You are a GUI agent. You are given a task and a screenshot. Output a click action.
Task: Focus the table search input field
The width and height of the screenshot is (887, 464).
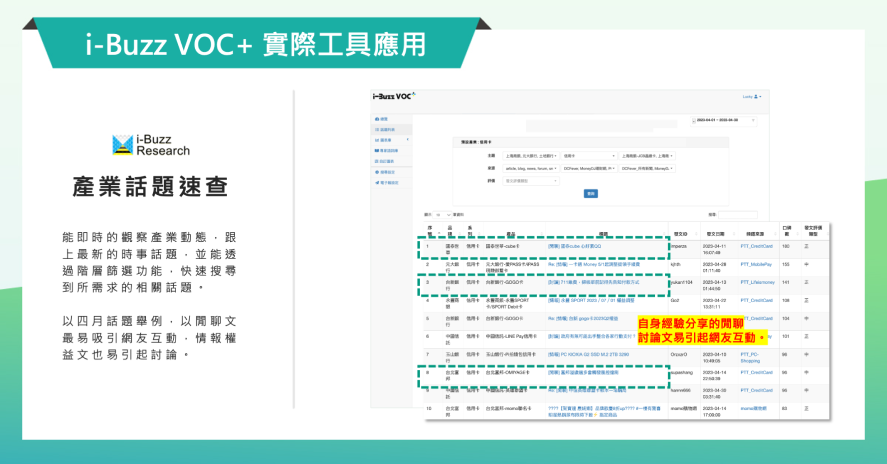[738, 215]
